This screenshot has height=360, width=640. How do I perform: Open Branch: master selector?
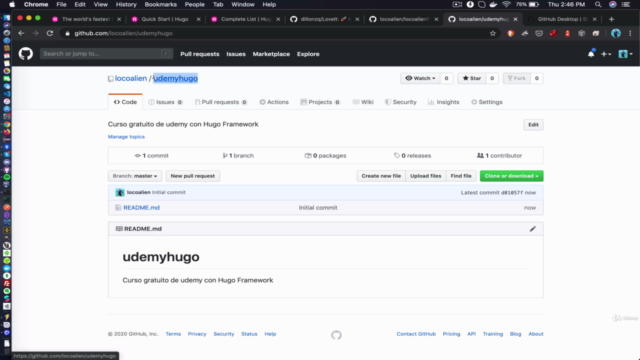pyautogui.click(x=135, y=176)
